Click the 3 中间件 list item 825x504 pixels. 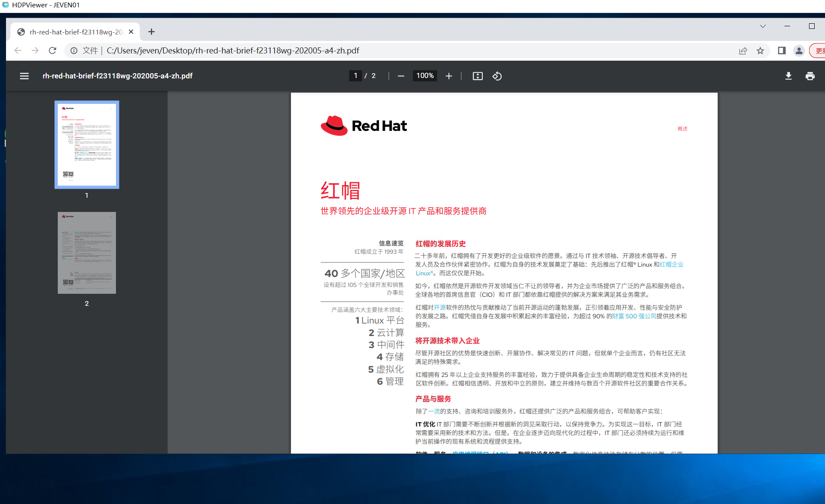[x=386, y=345]
